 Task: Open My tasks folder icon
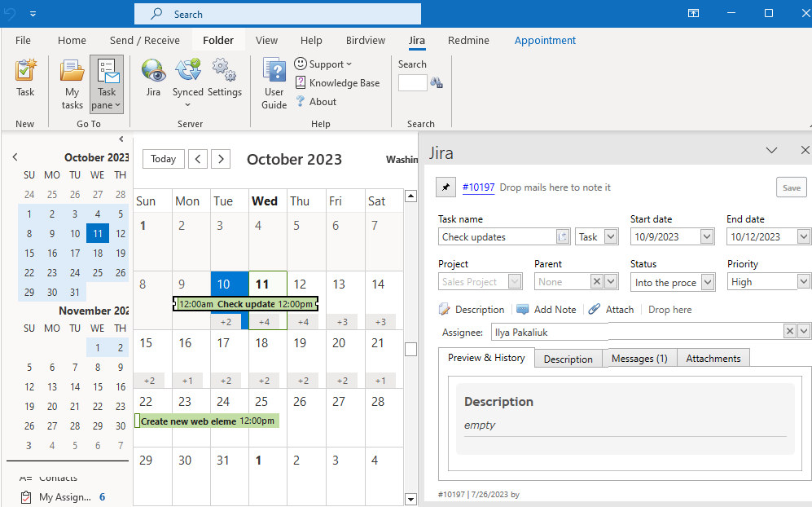pyautogui.click(x=72, y=84)
